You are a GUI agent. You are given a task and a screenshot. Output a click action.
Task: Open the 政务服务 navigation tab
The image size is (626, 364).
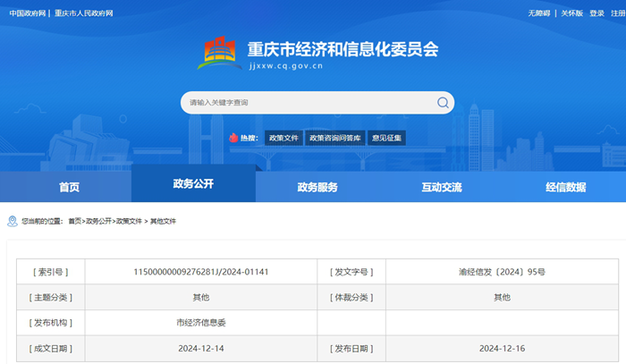click(317, 187)
